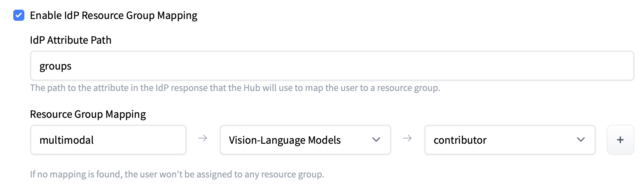
Task: Click the "Resource Group Mapping" heading
Action: pos(88,114)
